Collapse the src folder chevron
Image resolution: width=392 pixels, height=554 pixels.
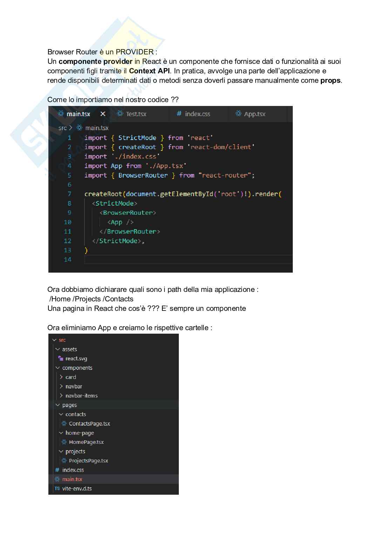coord(54,340)
